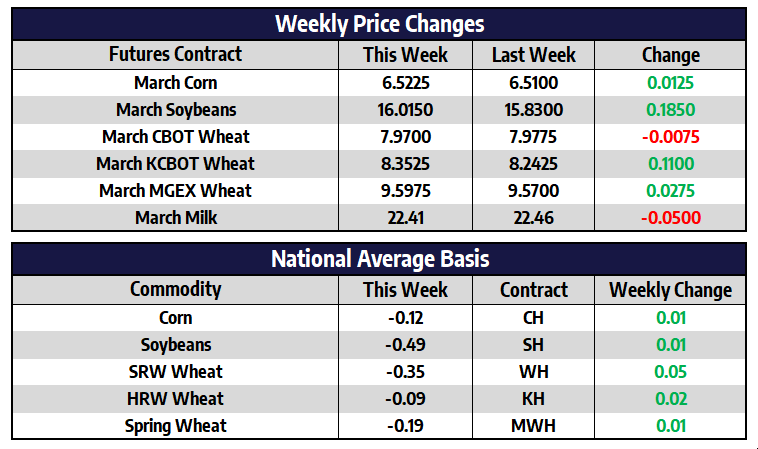Click March CBOT Wheat change value -0.0075

[670, 136]
